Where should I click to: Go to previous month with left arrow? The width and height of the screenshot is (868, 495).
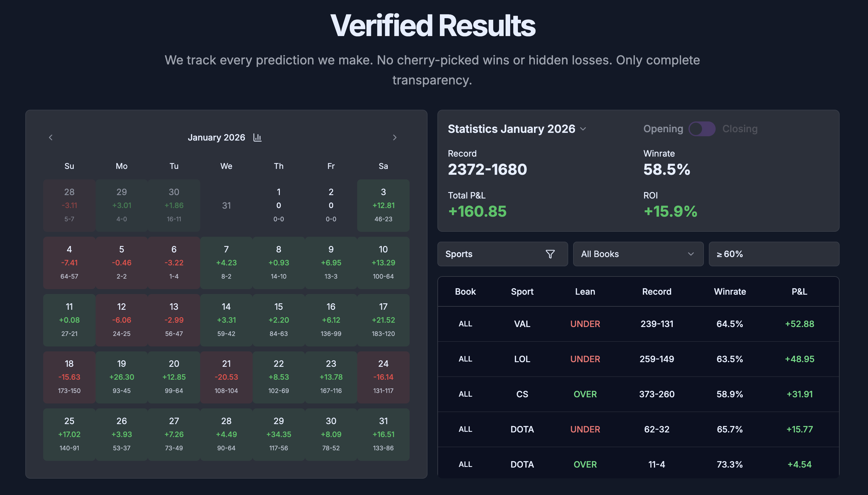point(50,137)
